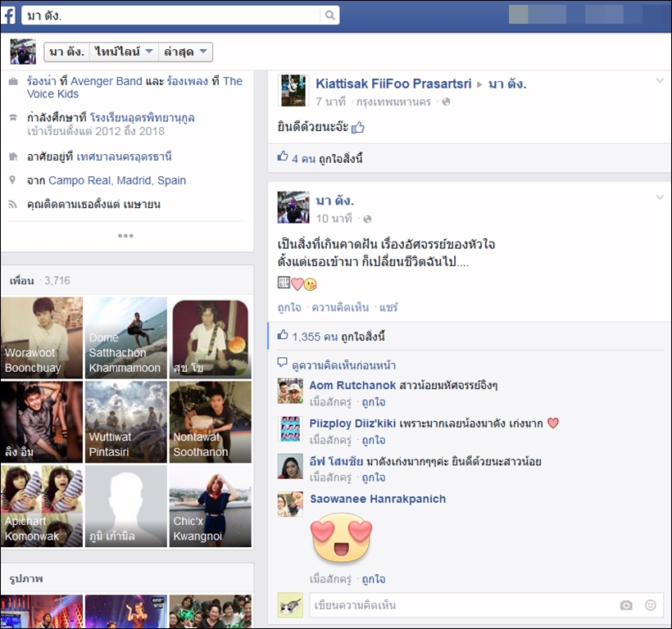Like Saowanee Hanrakpanich's sticker comment
Image resolution: width=672 pixels, height=629 pixels.
click(374, 579)
